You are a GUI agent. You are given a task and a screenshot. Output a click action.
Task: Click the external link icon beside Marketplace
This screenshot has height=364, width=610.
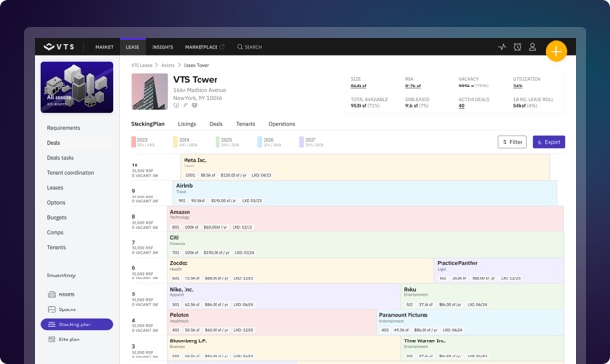pos(222,47)
